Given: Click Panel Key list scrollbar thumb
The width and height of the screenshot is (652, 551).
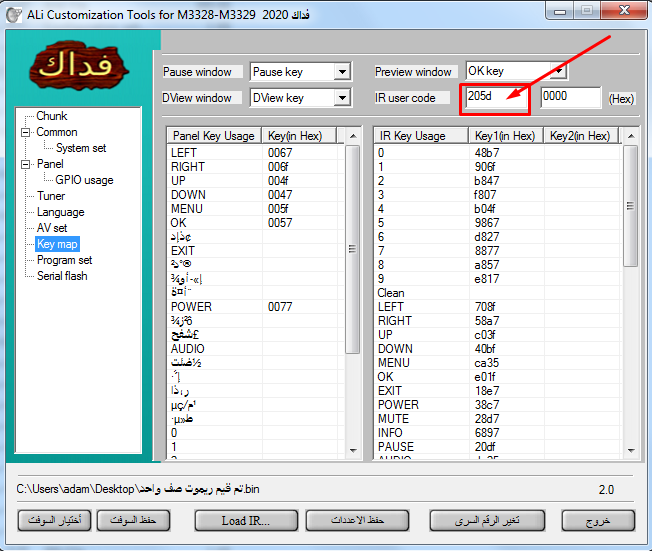Looking at the screenshot, I should pos(352,249).
